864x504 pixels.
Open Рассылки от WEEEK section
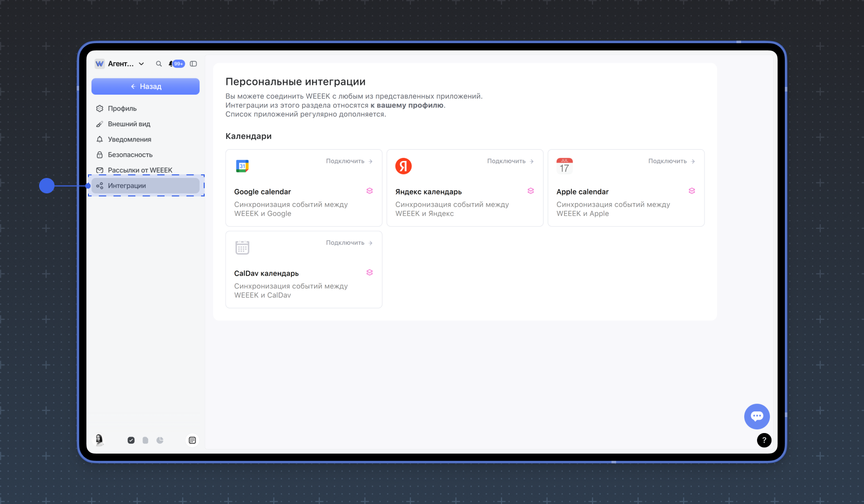click(x=139, y=170)
